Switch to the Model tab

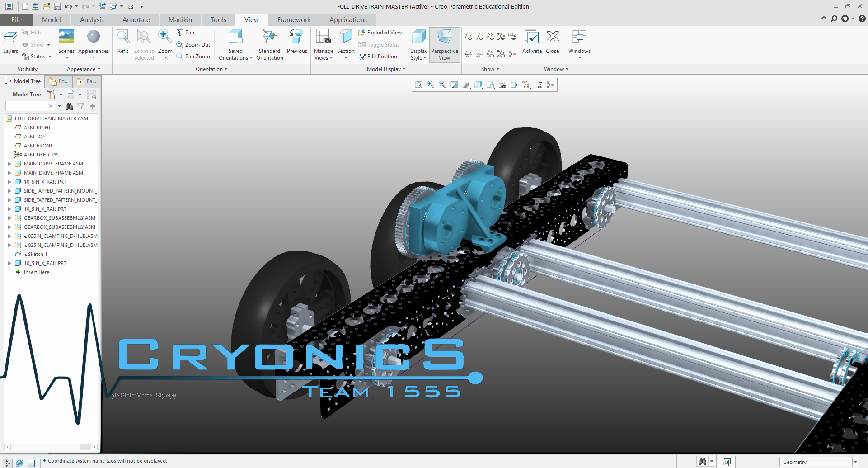pyautogui.click(x=52, y=20)
